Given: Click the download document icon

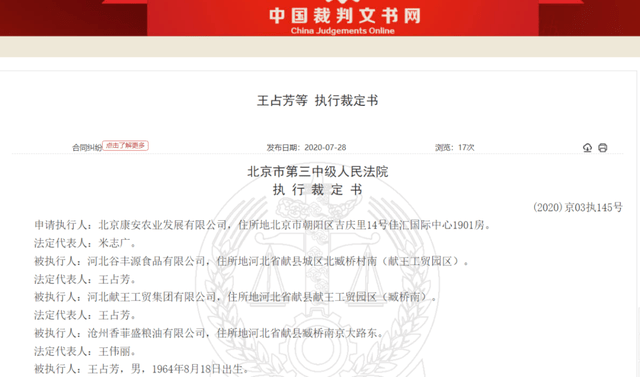Looking at the screenshot, I should (x=587, y=148).
